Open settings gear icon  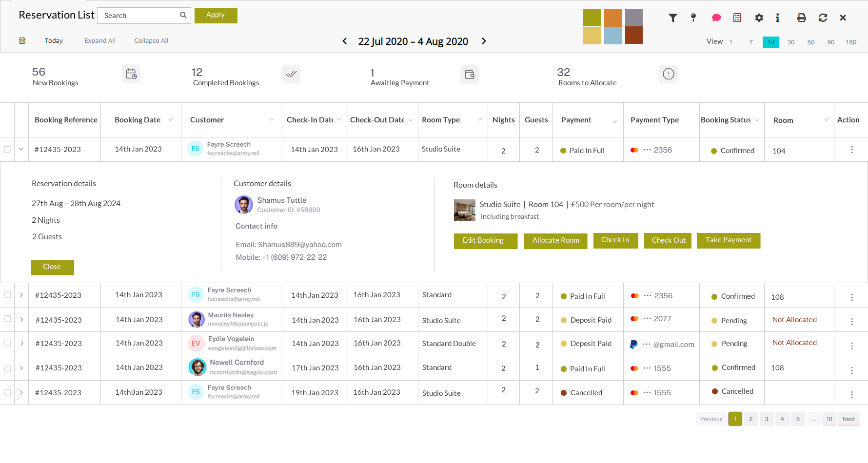click(759, 18)
